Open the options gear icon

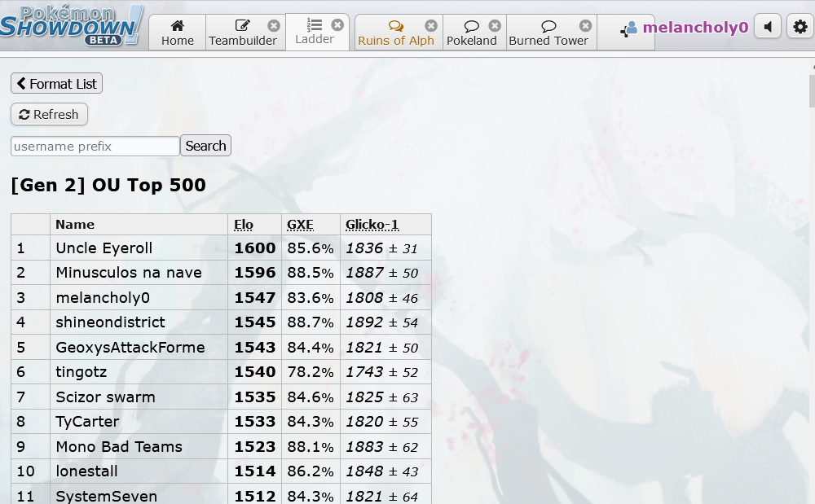[x=800, y=27]
